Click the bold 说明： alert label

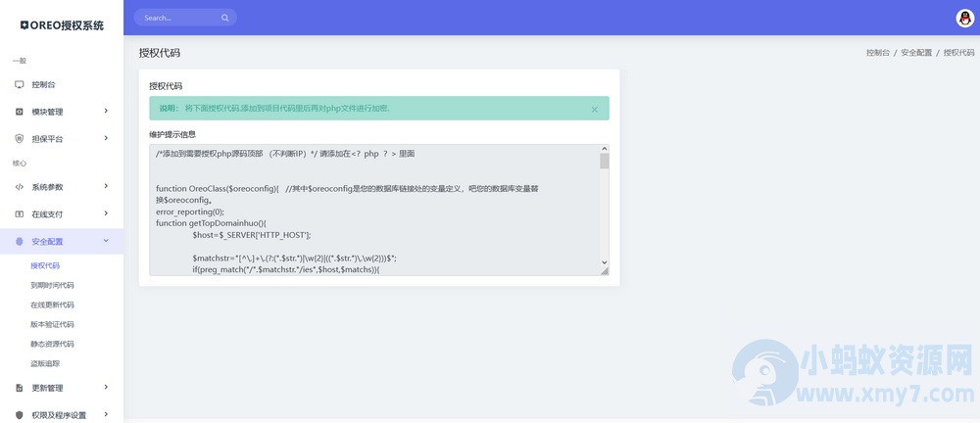(x=169, y=109)
